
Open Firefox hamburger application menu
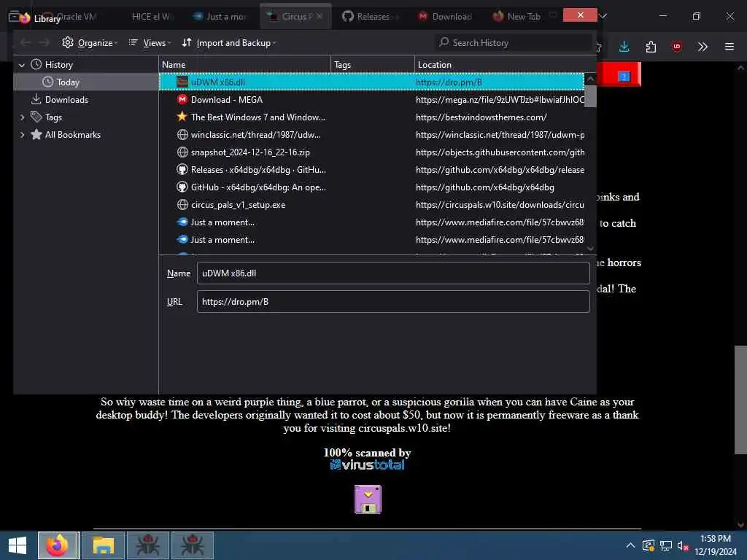(729, 46)
